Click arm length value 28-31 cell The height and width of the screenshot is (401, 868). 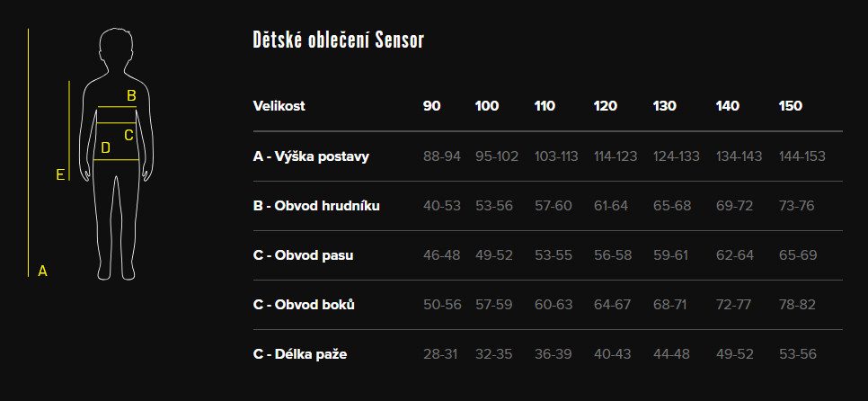click(440, 354)
